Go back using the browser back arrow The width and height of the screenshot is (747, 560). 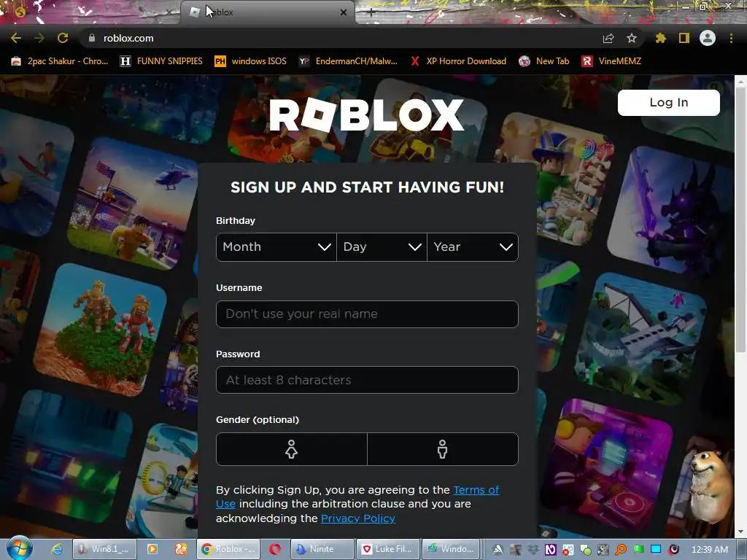pos(16,38)
